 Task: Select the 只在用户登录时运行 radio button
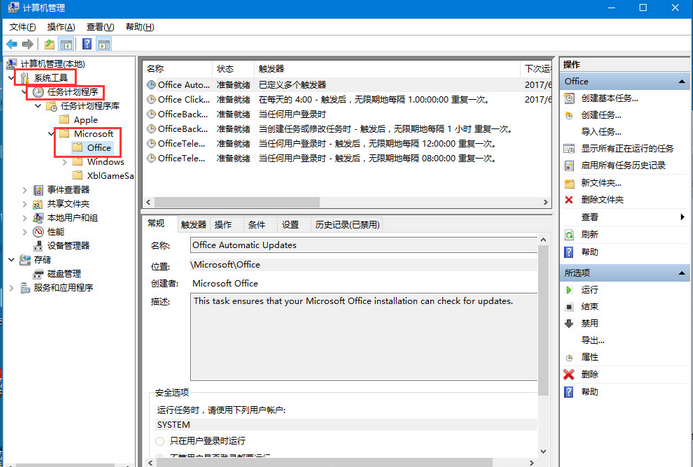(160, 441)
